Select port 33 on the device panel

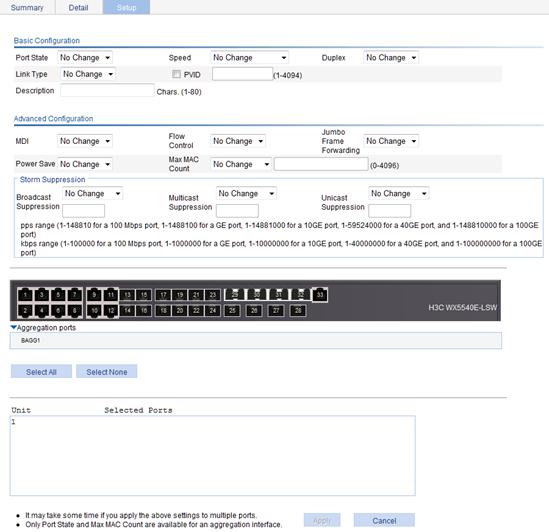pyautogui.click(x=320, y=295)
